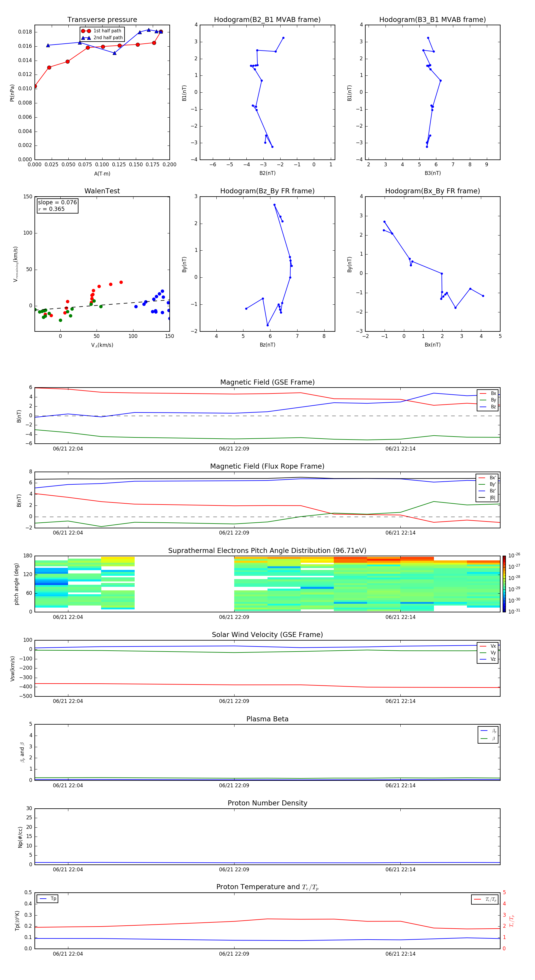Select the "1st half path" legend entry

(x=102, y=31)
